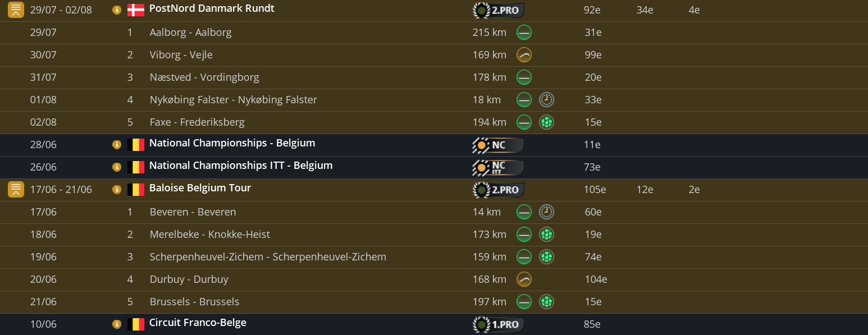Open info for PostNord Danmark Rundt

point(117,10)
